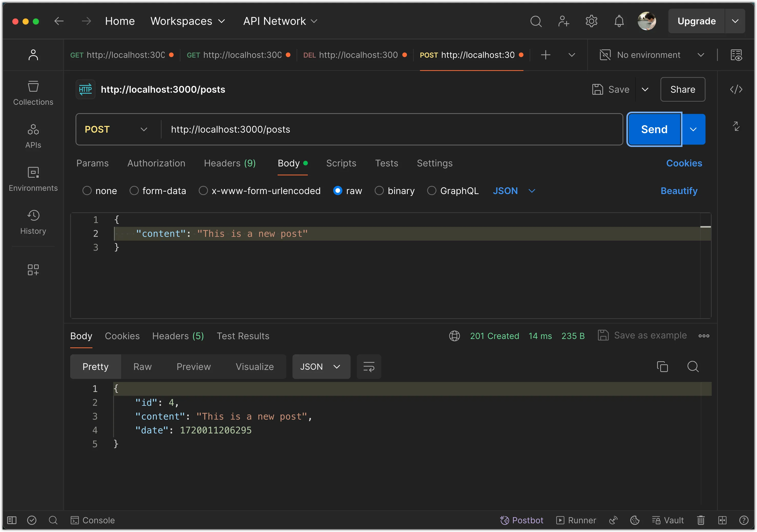Screen dimensions: 757x532
Task: Open the Collections sidebar panel
Action: (33, 93)
